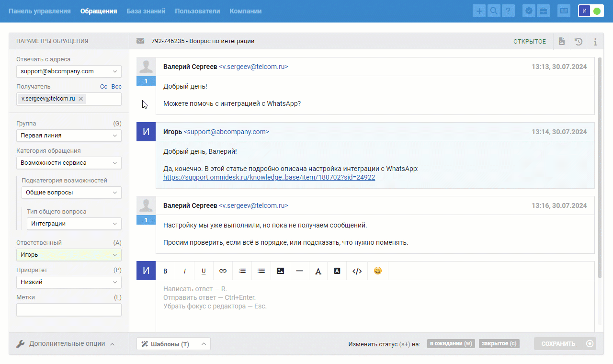
Task: Open the Пользователи section
Action: click(x=197, y=11)
